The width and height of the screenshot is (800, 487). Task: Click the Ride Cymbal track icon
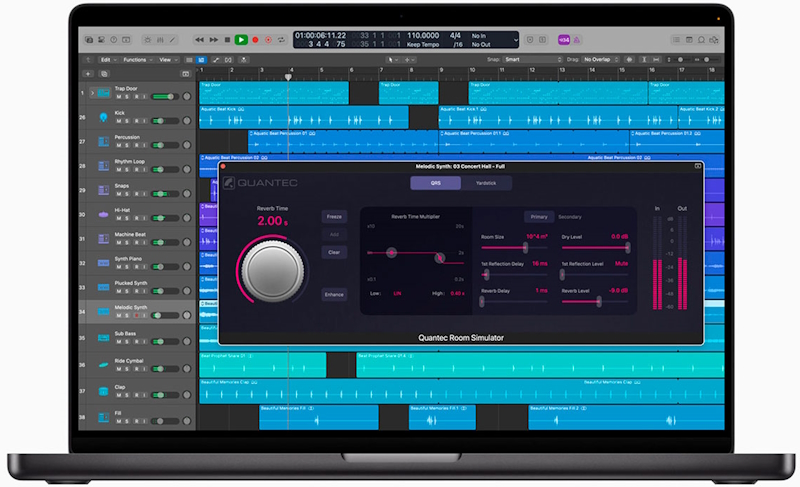(x=104, y=365)
